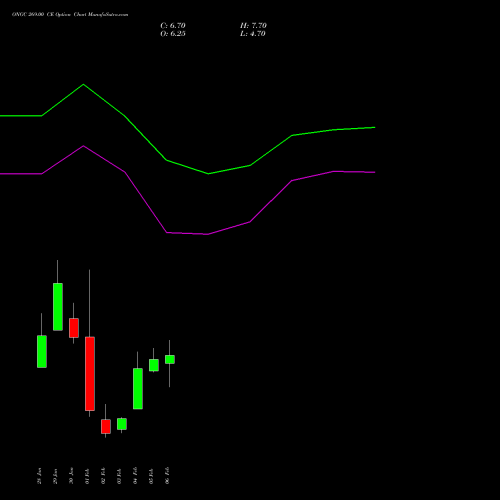Click the last green candlestick for 06 Feb

point(170,359)
